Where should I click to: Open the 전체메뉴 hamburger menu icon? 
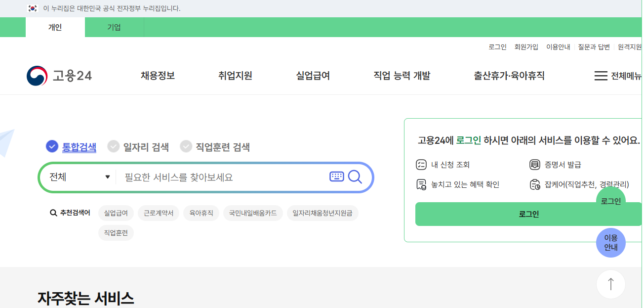(601, 76)
